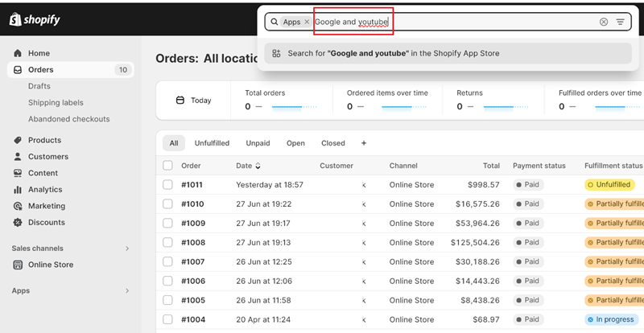Click the Customer column header
Viewport: 644px width, 333px height.
point(336,166)
